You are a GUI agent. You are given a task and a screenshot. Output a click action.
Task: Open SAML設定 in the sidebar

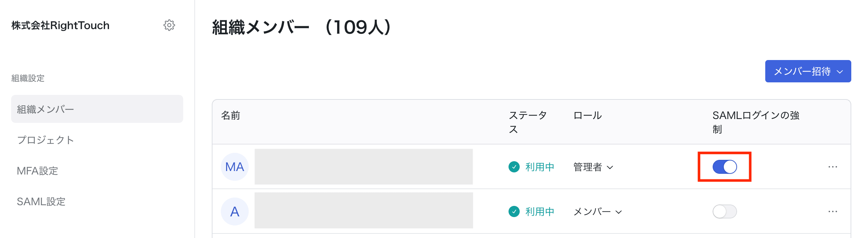coord(41,201)
